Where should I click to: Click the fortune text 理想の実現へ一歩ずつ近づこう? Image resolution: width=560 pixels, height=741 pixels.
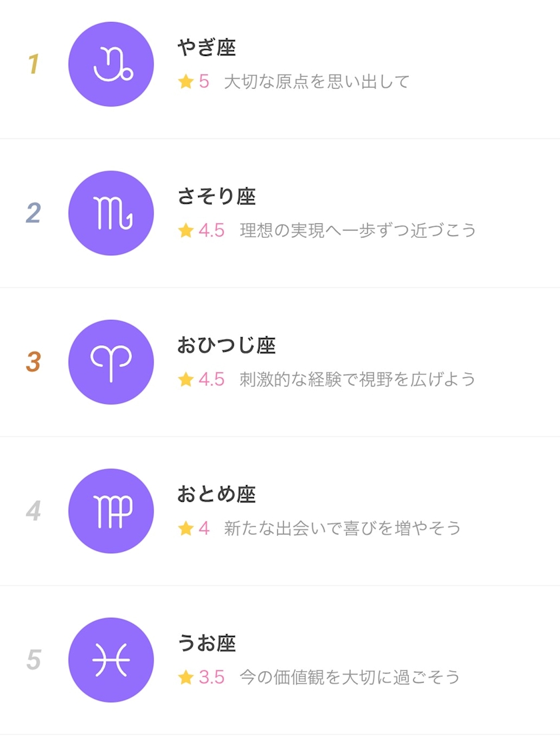click(x=358, y=231)
